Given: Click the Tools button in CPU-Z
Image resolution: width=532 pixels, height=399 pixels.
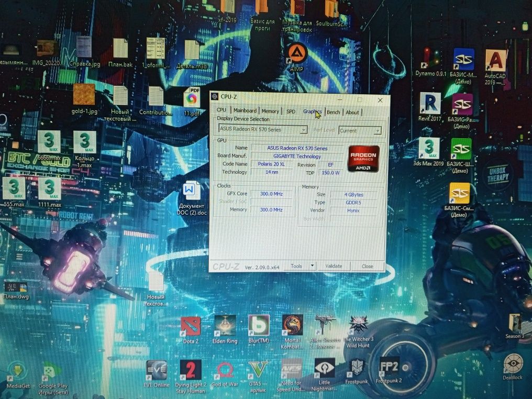Looking at the screenshot, I should coord(296,266).
